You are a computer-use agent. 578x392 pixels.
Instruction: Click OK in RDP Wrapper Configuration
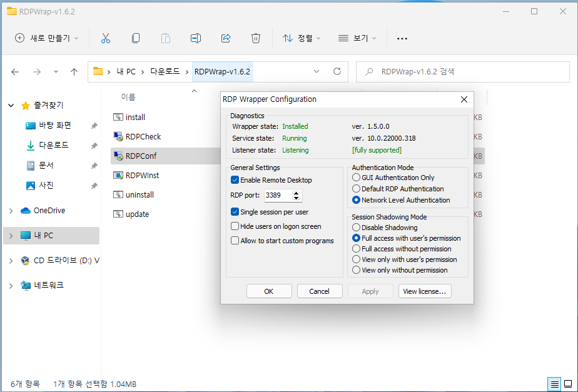(269, 291)
